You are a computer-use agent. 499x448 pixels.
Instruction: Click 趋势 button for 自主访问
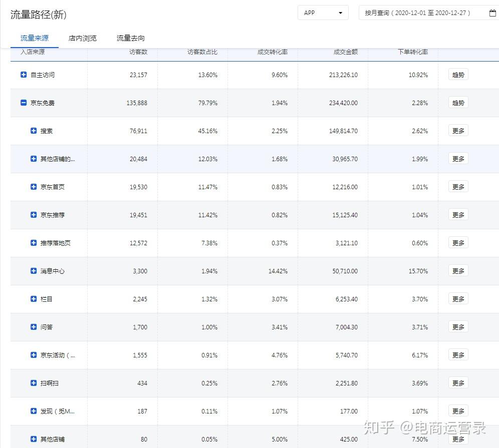(x=458, y=75)
